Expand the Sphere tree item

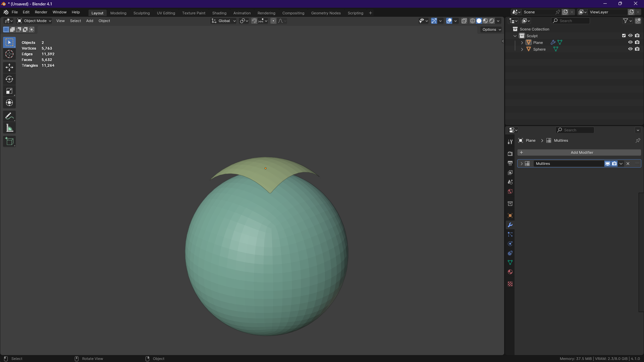[x=522, y=49]
